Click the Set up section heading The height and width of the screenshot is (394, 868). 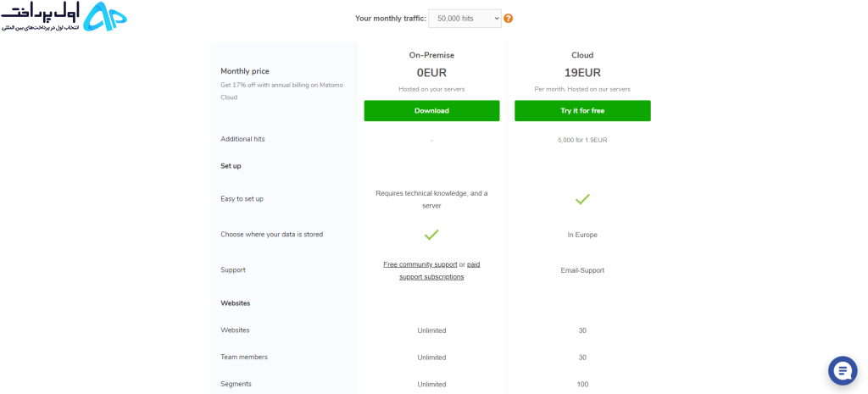[231, 166]
